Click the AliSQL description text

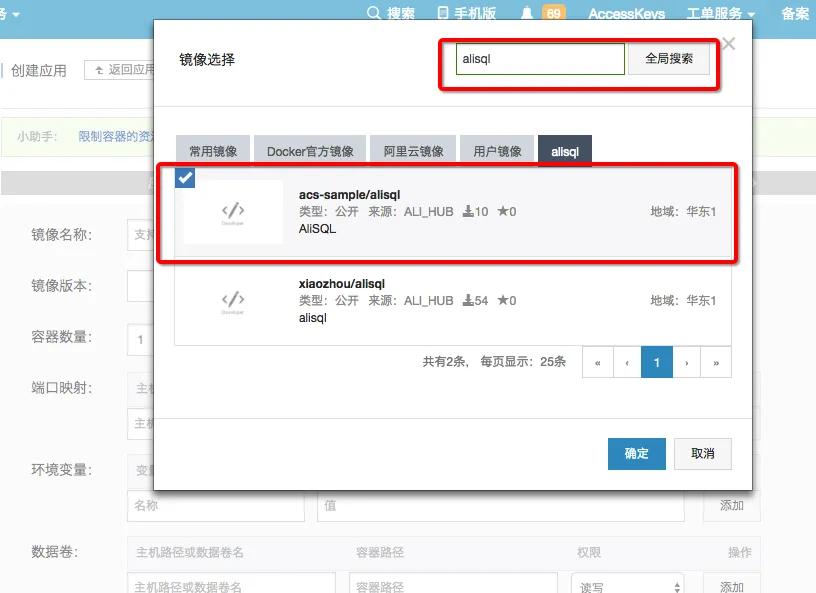(x=317, y=229)
